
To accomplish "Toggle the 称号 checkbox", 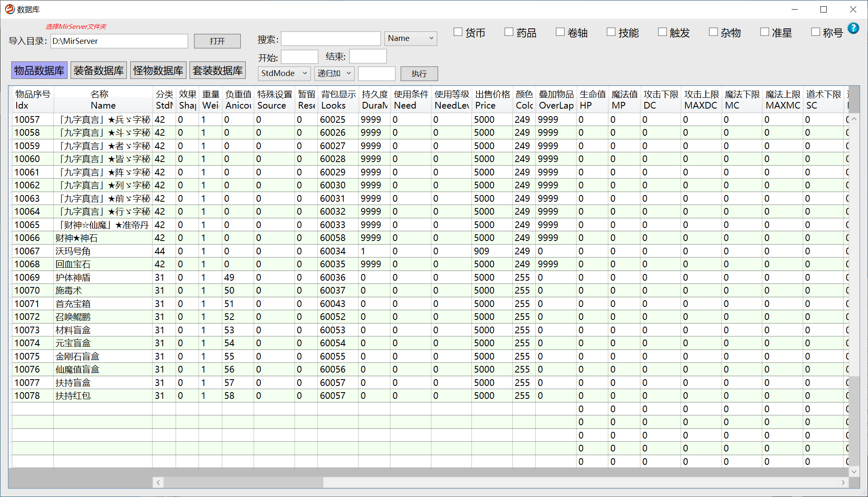I will 815,32.
